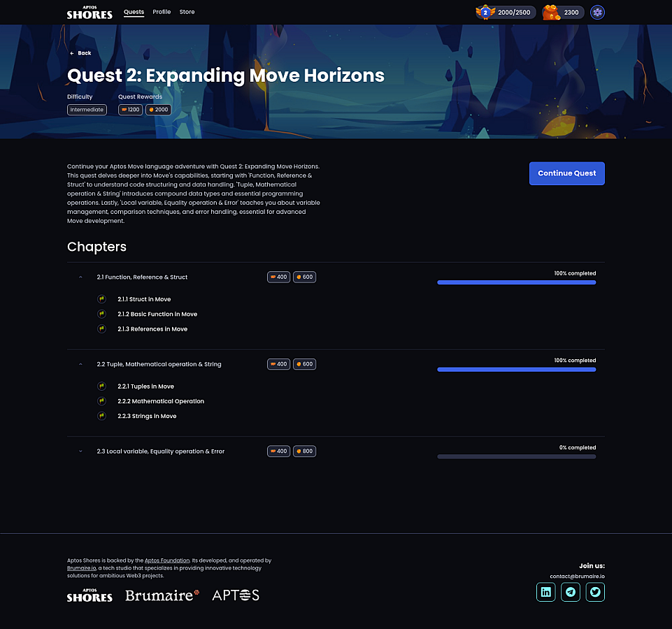Click the level 2 XP badge icon
The height and width of the screenshot is (629, 672).
(x=485, y=12)
